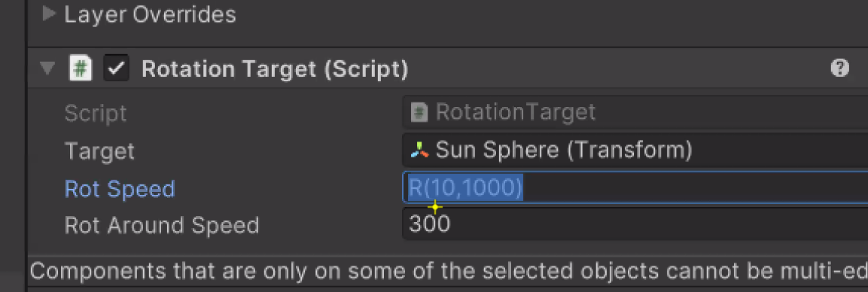The image size is (868, 292).
Task: Disable the Rotation Target script checkbox
Action: pyautogui.click(x=116, y=68)
